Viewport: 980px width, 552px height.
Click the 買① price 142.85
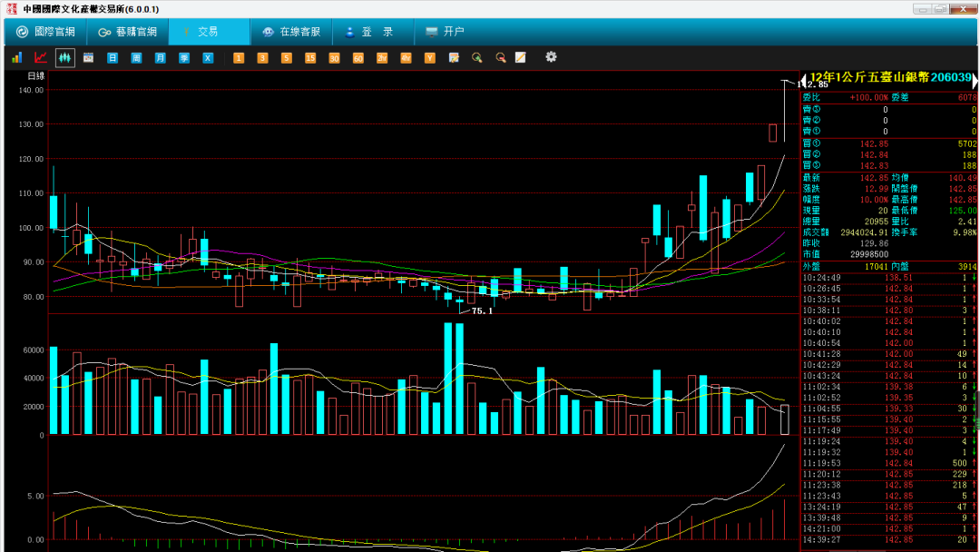pos(874,143)
